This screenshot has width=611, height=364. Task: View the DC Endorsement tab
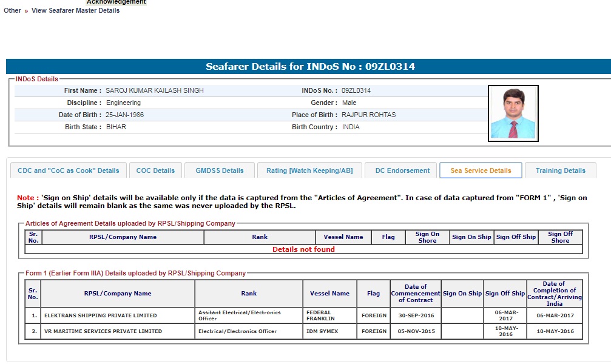pyautogui.click(x=402, y=170)
